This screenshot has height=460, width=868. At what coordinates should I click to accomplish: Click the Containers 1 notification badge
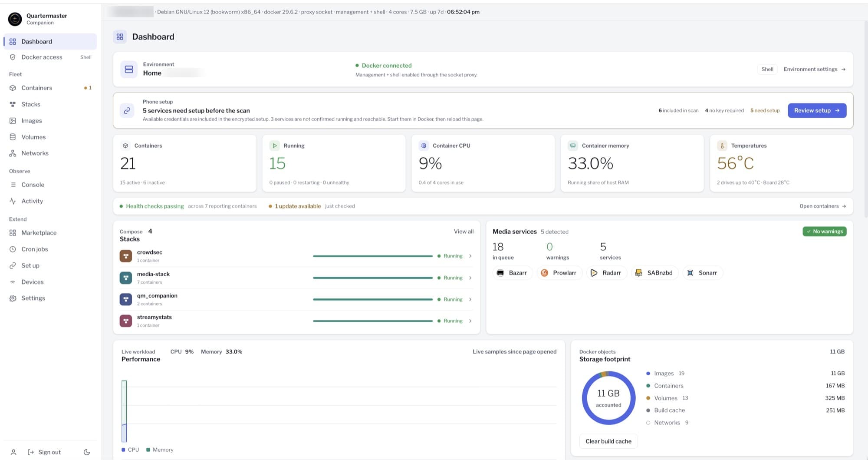pos(88,88)
